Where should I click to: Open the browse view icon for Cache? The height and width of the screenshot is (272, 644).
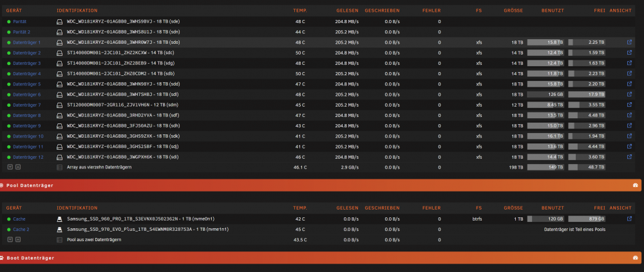629,219
